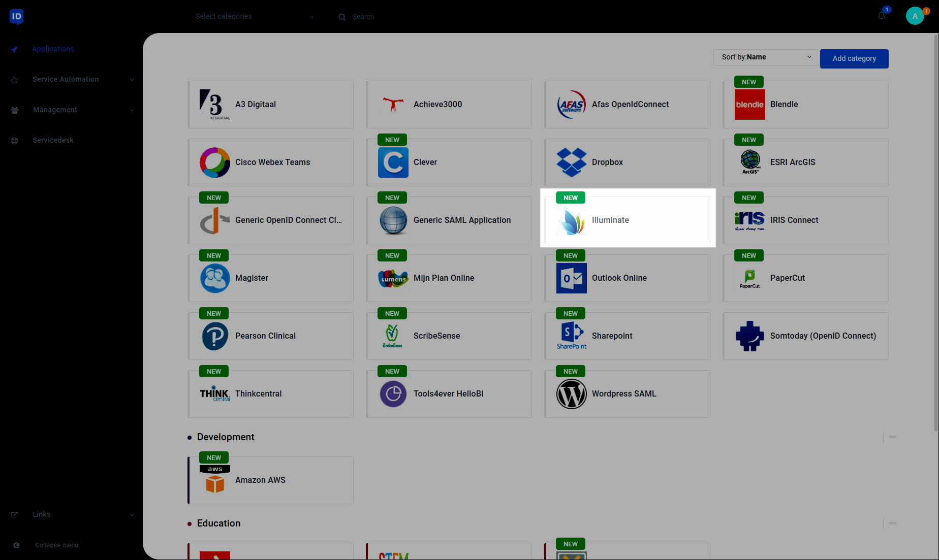Click Collapse menu at sidebar bottom
The width and height of the screenshot is (939, 560).
57,545
